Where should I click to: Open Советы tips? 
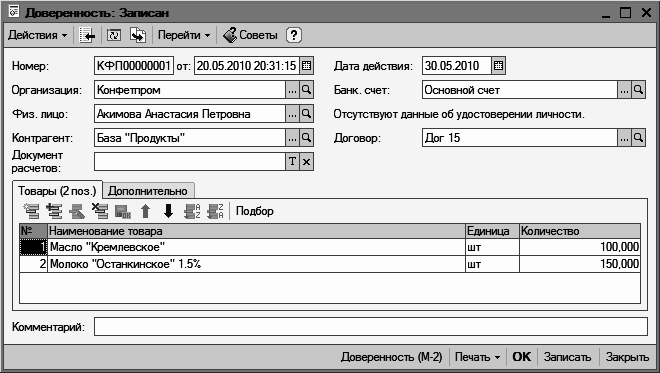250,35
